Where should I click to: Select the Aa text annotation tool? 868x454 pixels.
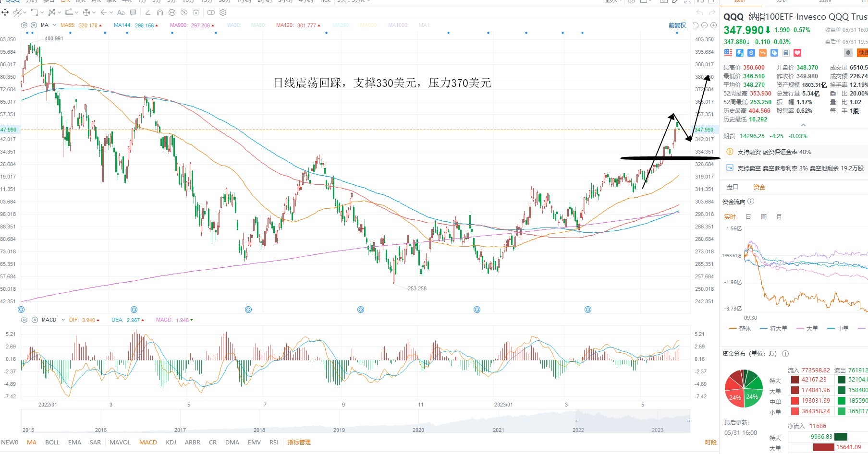coord(121,12)
